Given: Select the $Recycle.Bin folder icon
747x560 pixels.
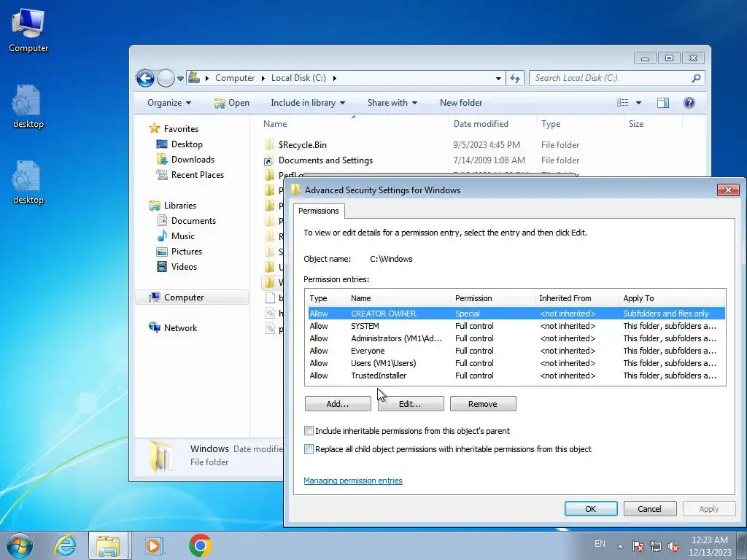Looking at the screenshot, I should coord(269,145).
